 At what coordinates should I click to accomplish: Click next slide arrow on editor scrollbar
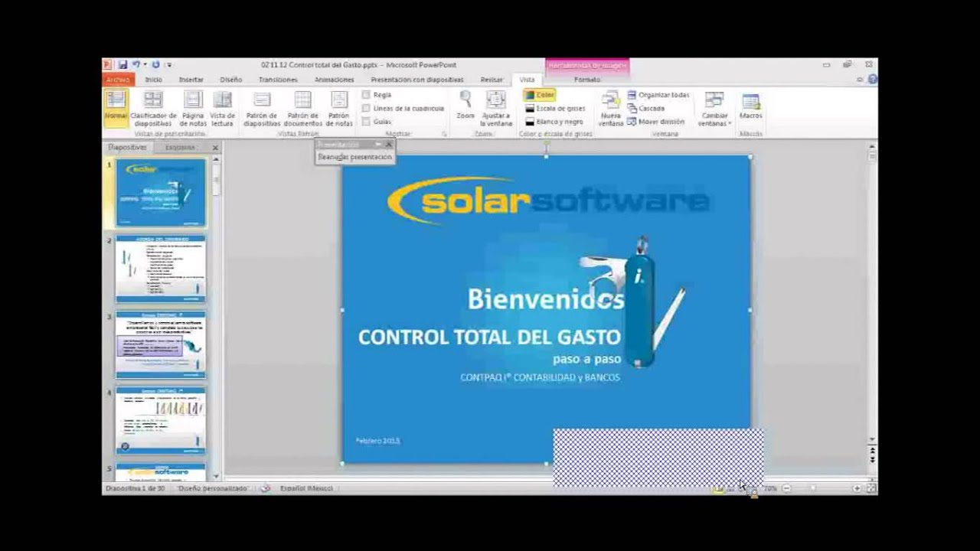tap(872, 459)
